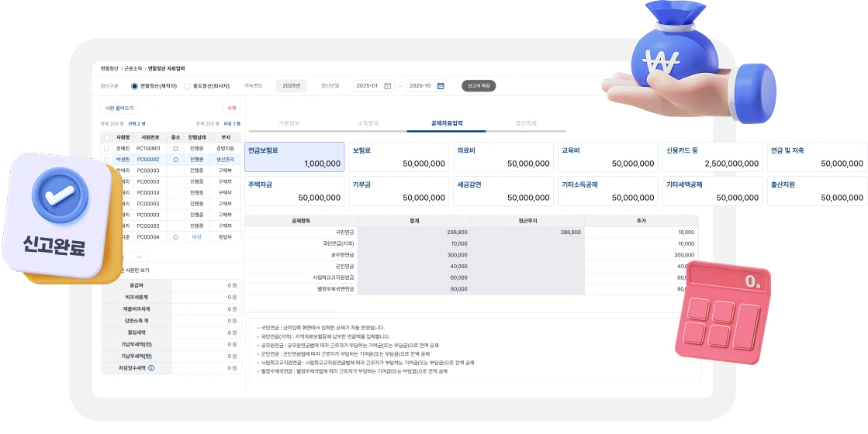The width and height of the screenshot is (868, 434).
Task: Open the 2025년 attribution year dropdown
Action: (291, 86)
